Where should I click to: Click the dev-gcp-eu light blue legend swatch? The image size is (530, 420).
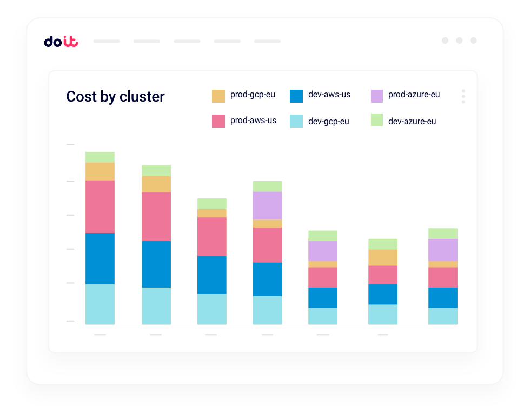tap(296, 121)
